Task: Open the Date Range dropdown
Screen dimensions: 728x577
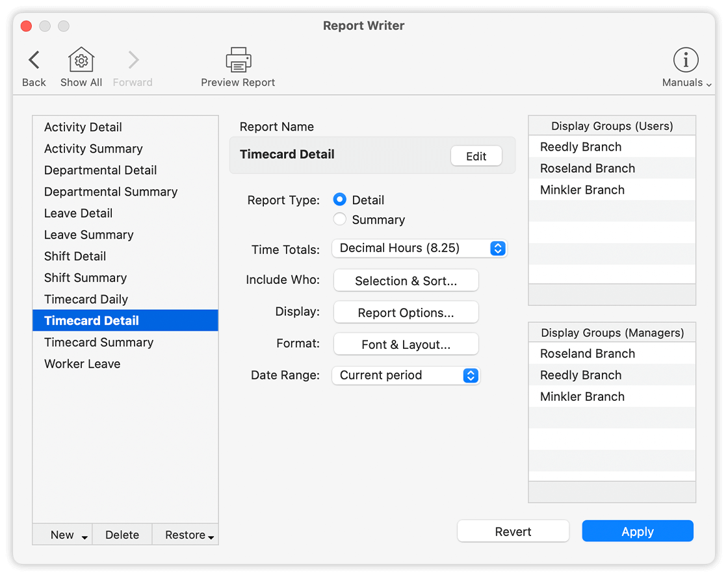Action: point(406,376)
